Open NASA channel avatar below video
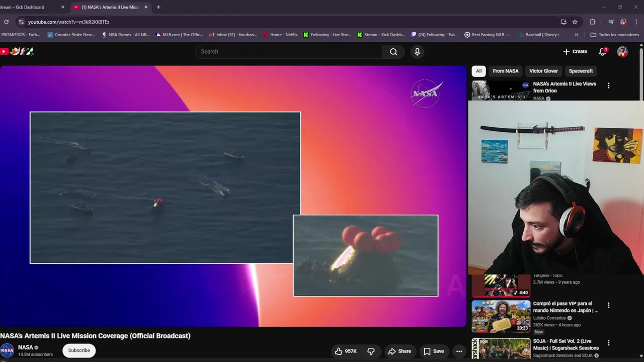 (7, 350)
